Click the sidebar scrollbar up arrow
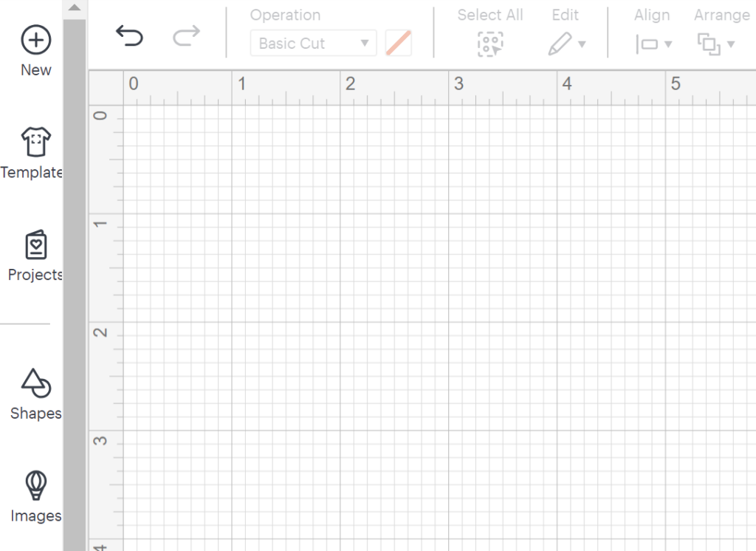The image size is (756, 551). (75, 8)
